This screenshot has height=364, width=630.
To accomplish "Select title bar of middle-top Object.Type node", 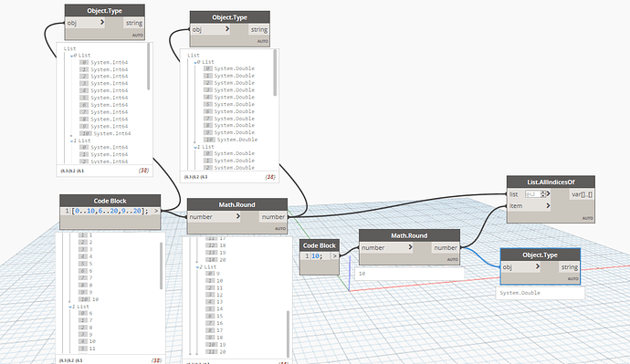I will 230,17.
